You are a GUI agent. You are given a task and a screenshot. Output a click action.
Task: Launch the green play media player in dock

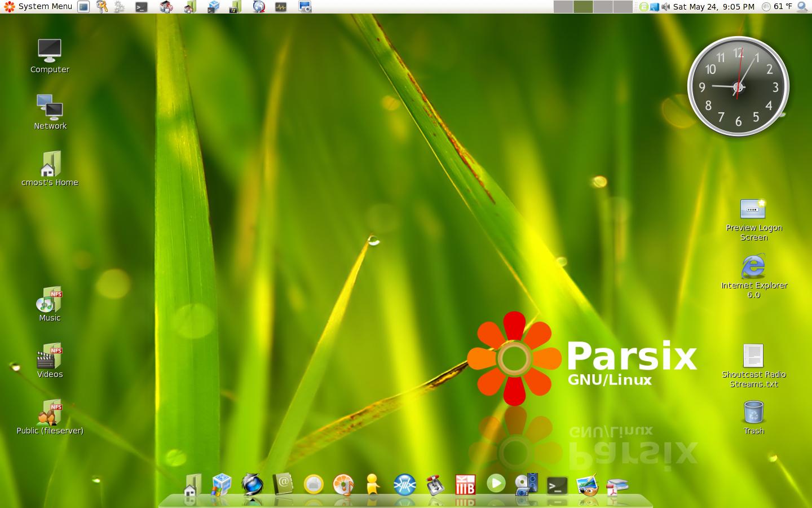[496, 483]
